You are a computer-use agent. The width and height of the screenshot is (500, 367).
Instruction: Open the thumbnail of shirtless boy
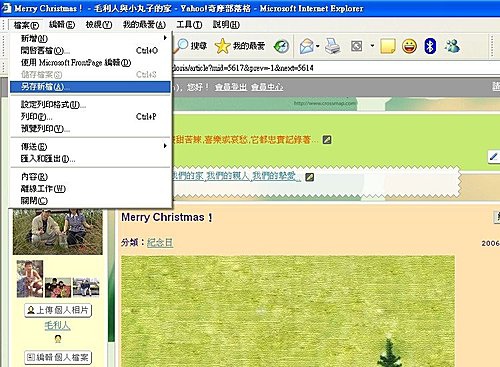coord(30,279)
